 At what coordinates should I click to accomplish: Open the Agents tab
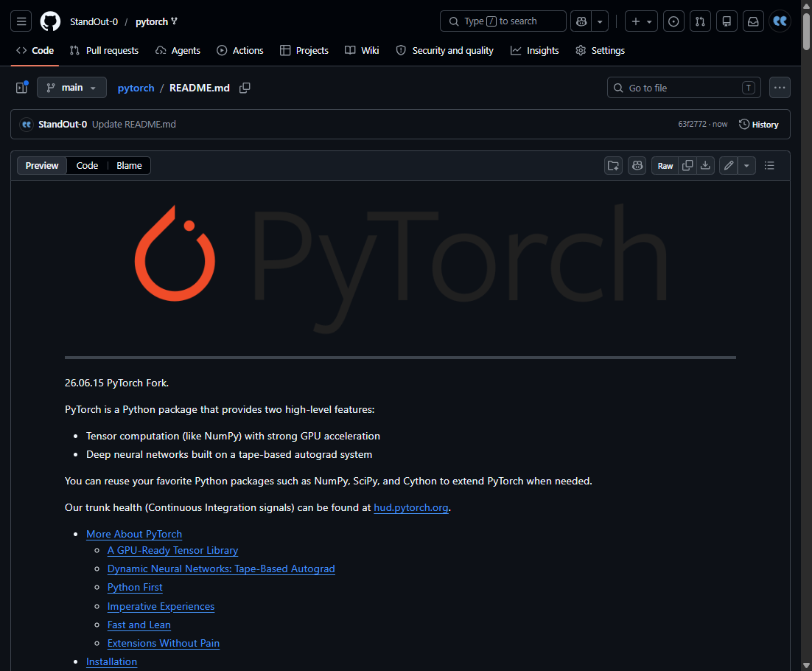tap(178, 50)
